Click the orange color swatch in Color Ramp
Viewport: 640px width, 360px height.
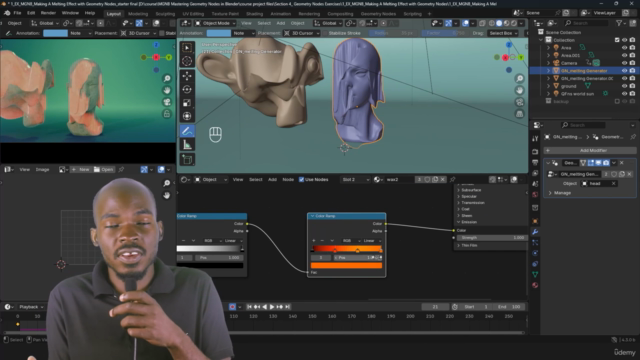pyautogui.click(x=346, y=266)
